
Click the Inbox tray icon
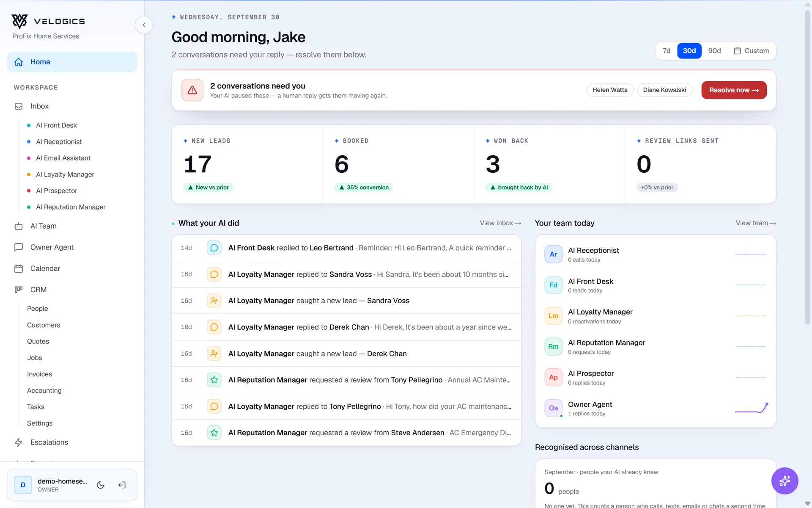tap(19, 106)
